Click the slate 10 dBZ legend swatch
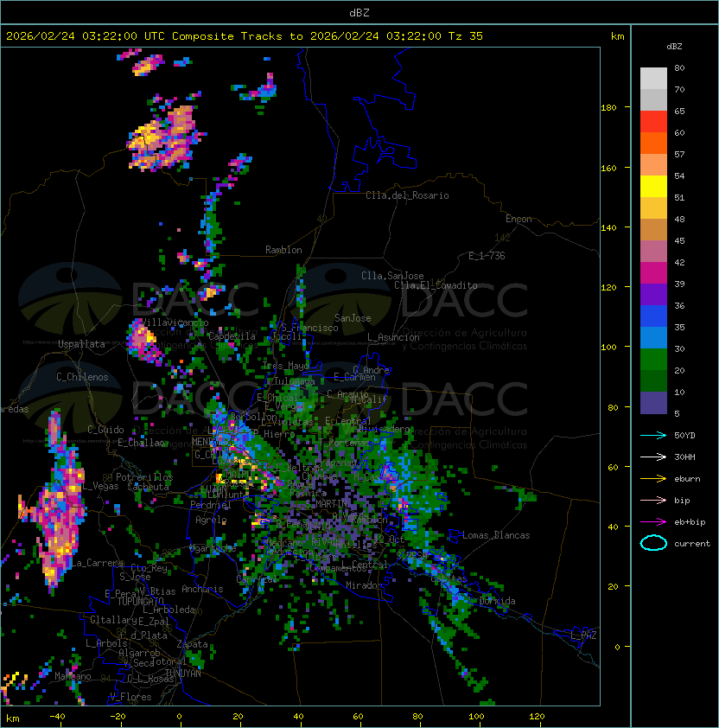This screenshot has height=728, width=719. point(653,403)
